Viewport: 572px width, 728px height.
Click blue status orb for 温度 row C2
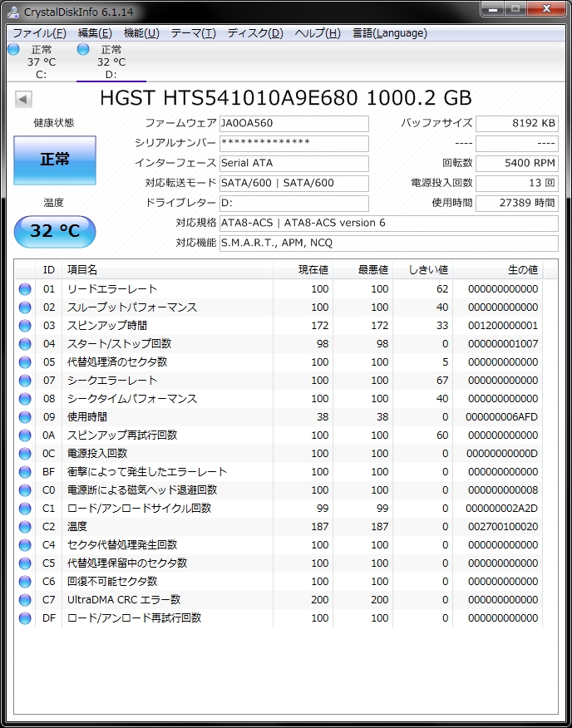(25, 527)
